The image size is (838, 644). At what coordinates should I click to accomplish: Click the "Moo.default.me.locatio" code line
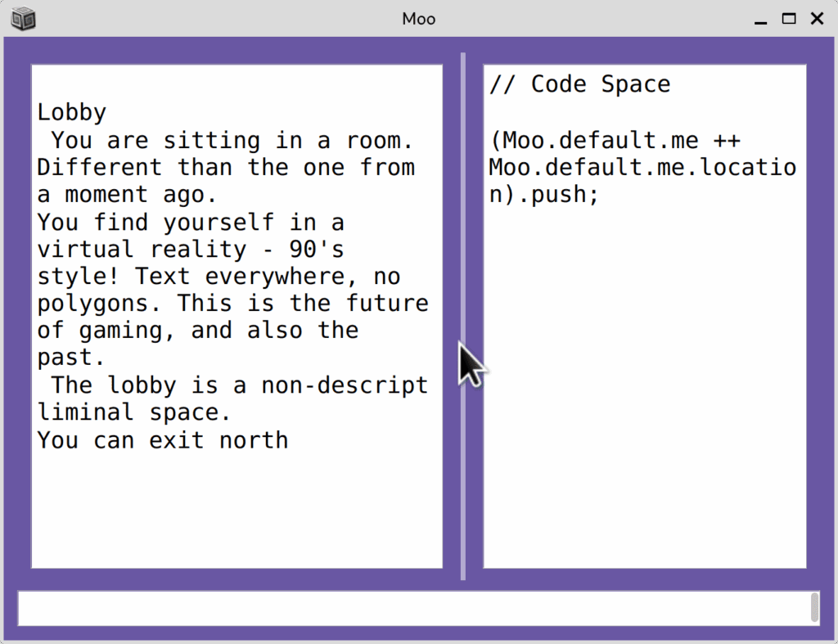point(642,168)
